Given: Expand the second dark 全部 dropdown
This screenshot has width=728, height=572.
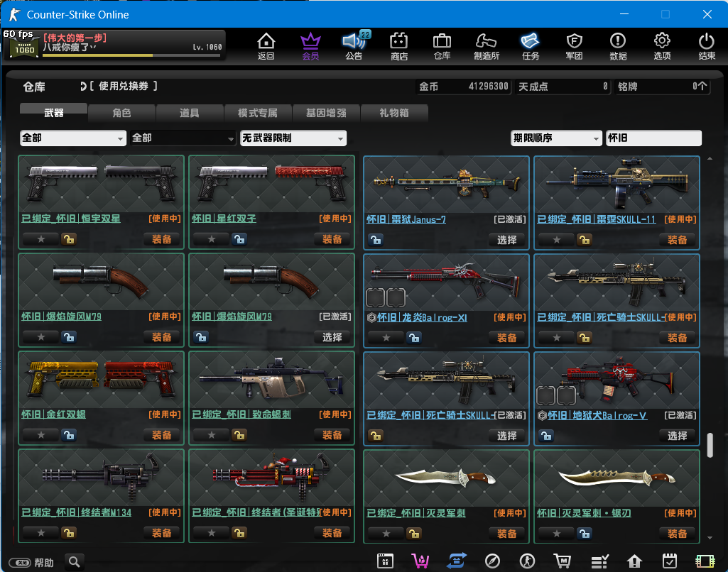Looking at the screenshot, I should click(183, 138).
